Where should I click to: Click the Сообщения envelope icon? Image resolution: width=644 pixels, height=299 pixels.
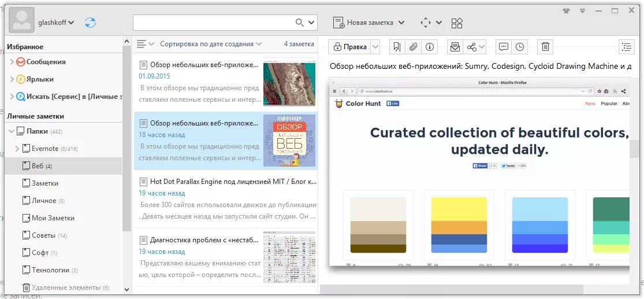[x=21, y=62]
